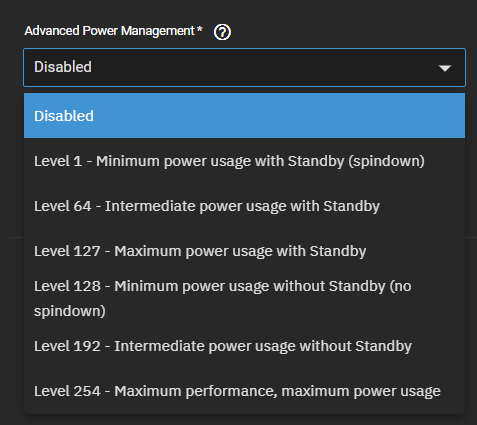Choose Level 128 minimum power without Standby

[244, 298]
